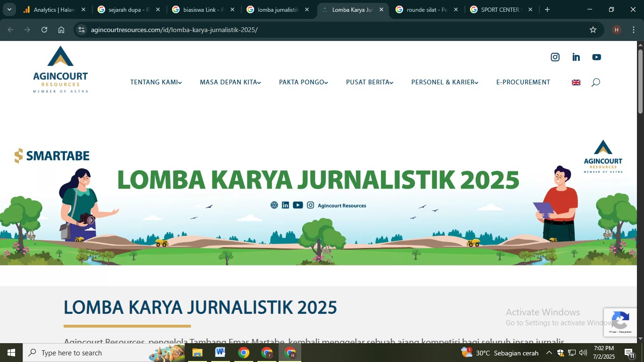644x362 pixels.
Task: Open the LinkedIn icon in site header
Action: point(576,57)
